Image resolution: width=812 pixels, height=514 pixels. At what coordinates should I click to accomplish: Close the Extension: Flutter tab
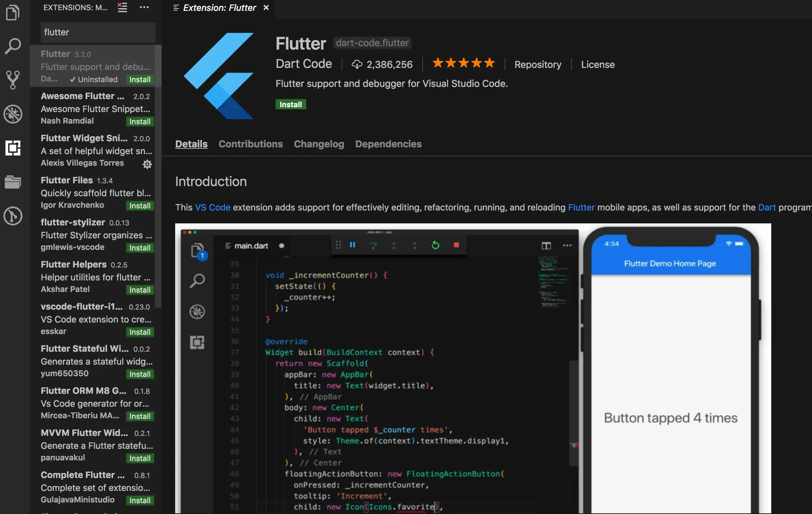[266, 7]
